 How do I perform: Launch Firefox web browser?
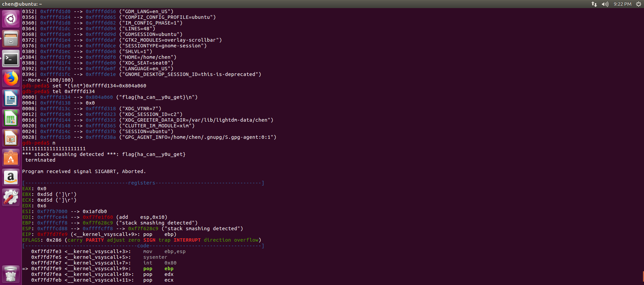point(11,79)
